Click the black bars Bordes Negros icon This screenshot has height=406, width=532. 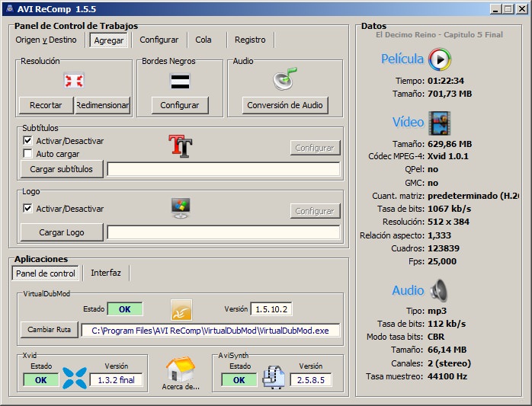180,82
